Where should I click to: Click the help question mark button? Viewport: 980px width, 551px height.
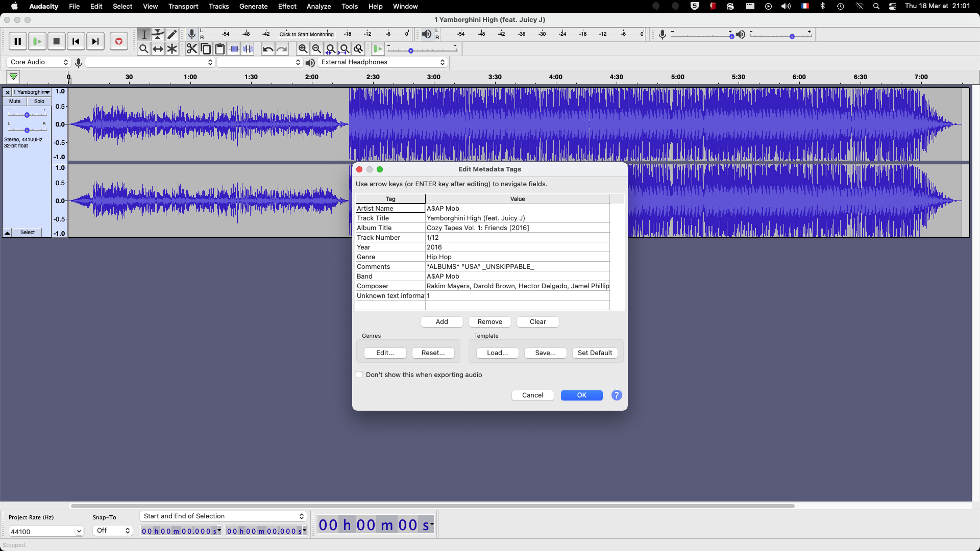click(x=617, y=395)
